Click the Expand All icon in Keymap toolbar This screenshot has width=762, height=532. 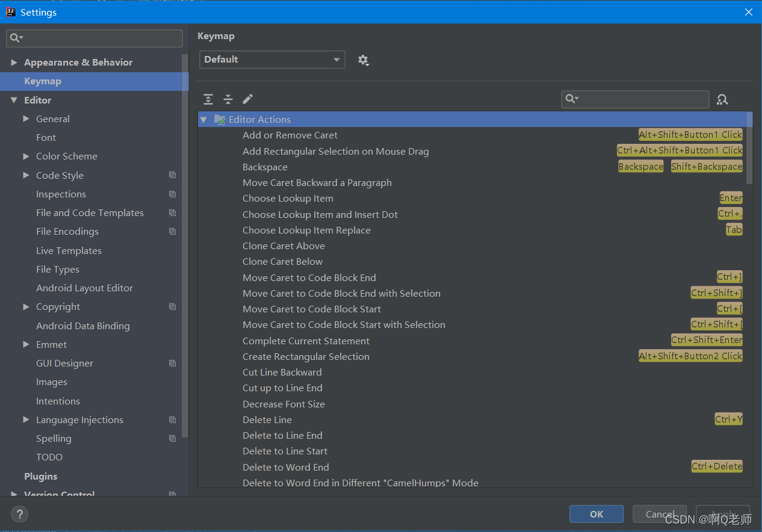pos(208,99)
